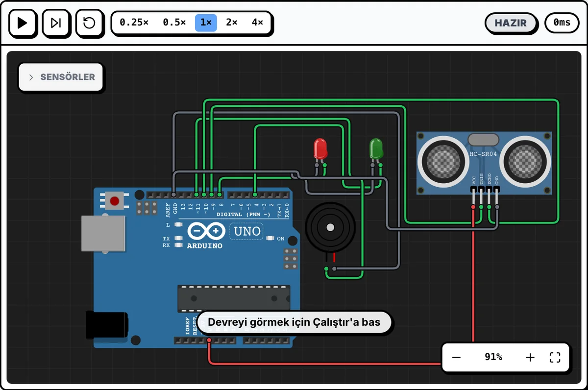
Task: Click the UNO label on board
Action: pyautogui.click(x=247, y=231)
